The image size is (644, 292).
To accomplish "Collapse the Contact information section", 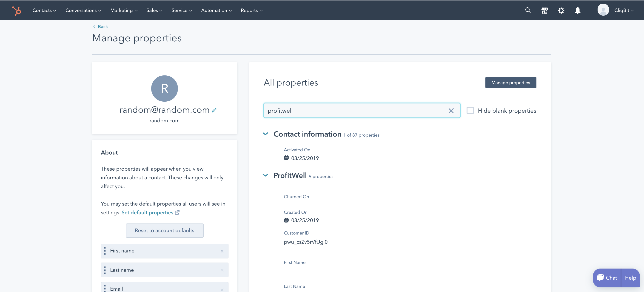I will point(265,134).
